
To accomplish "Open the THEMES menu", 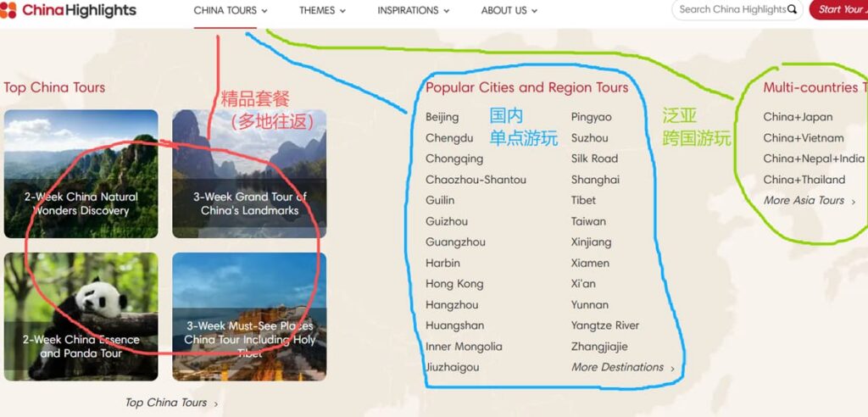I will click(317, 10).
